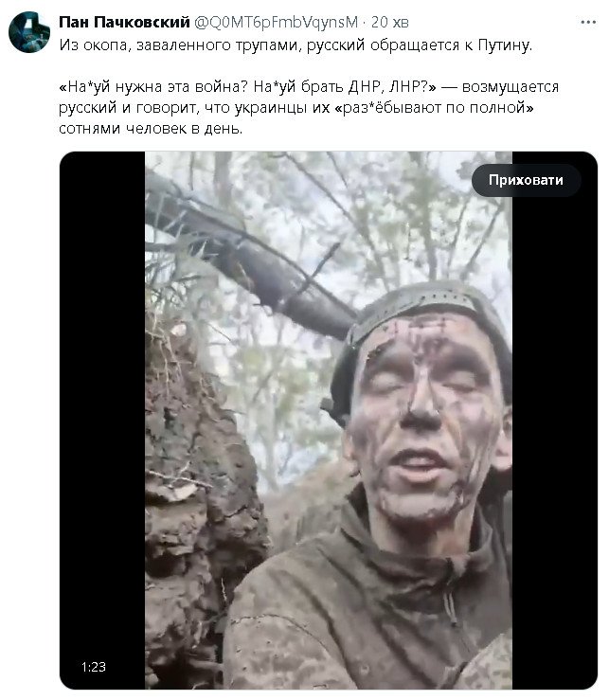Click the last text line "сотнями человек в день."
This screenshot has width=609, height=700.
click(x=150, y=130)
